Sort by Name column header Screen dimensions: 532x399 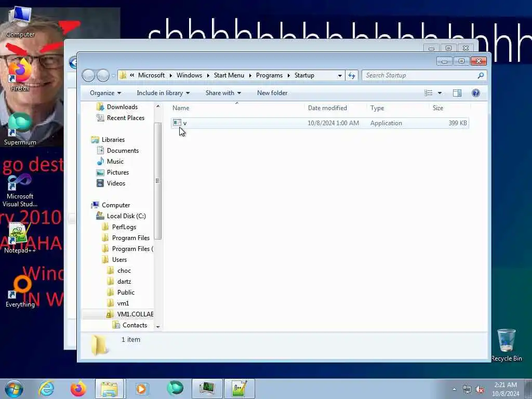[x=180, y=108]
